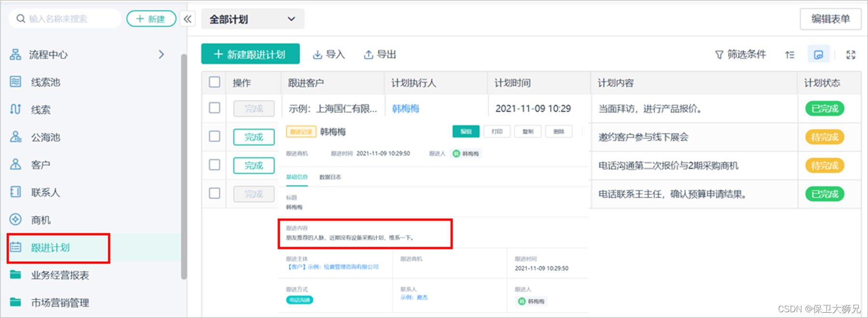Click 待完成 status for 电话沟通 row
868x318 pixels.
coord(825,165)
